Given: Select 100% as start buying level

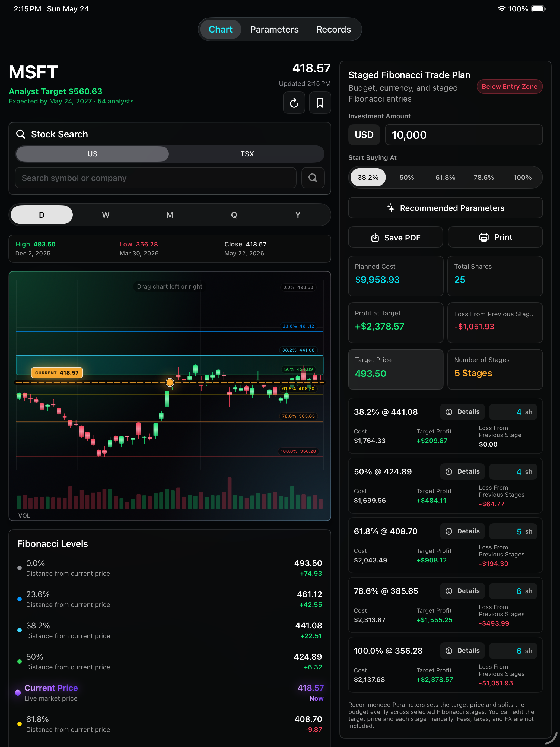Looking at the screenshot, I should point(522,178).
